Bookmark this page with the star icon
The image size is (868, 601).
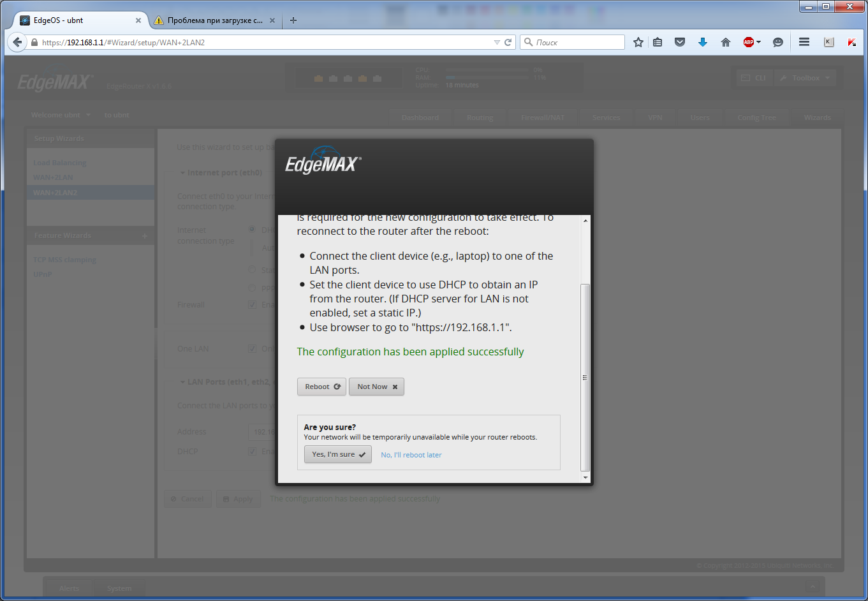638,42
